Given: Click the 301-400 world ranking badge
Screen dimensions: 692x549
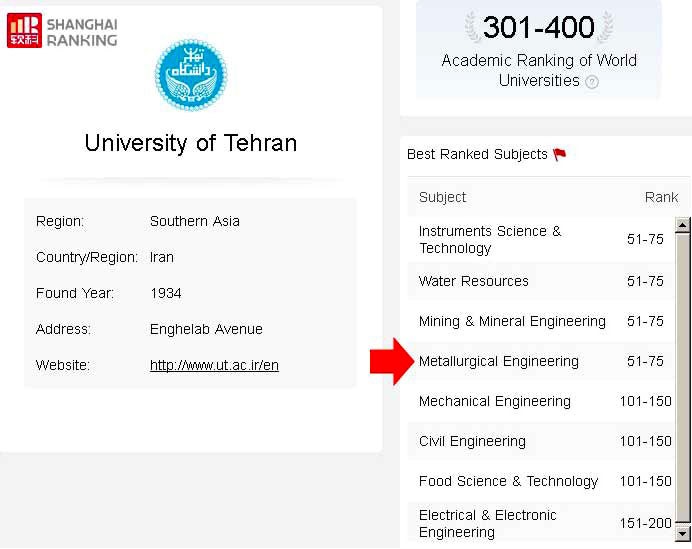Looking at the screenshot, I should pyautogui.click(x=539, y=49).
